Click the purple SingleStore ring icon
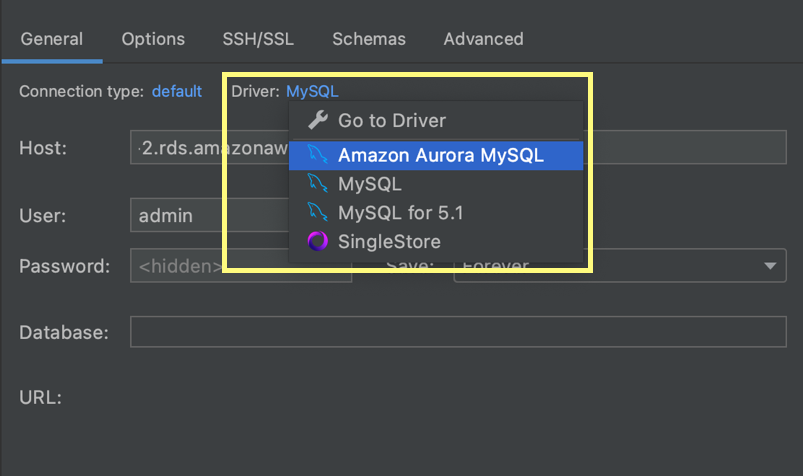 point(318,241)
